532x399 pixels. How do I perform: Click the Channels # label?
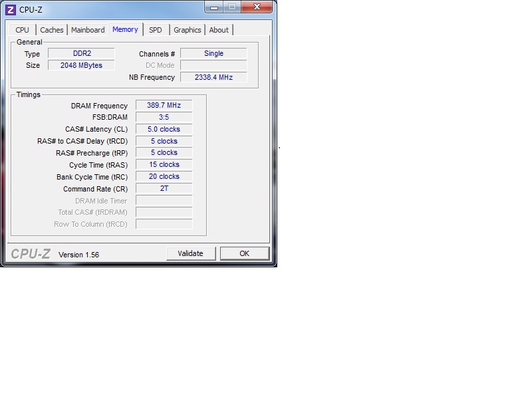click(157, 54)
